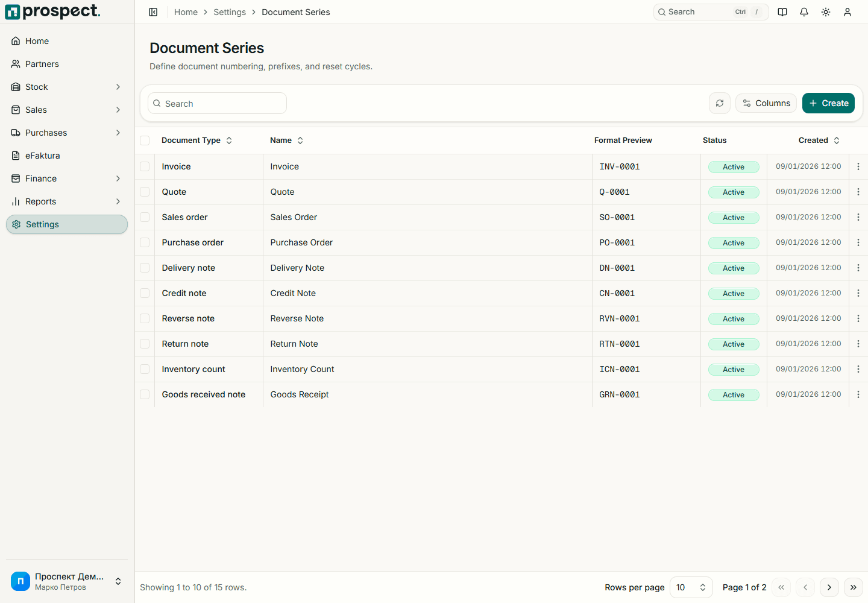868x603 pixels.
Task: Click the Active badge for Invoice
Action: pyautogui.click(x=734, y=167)
